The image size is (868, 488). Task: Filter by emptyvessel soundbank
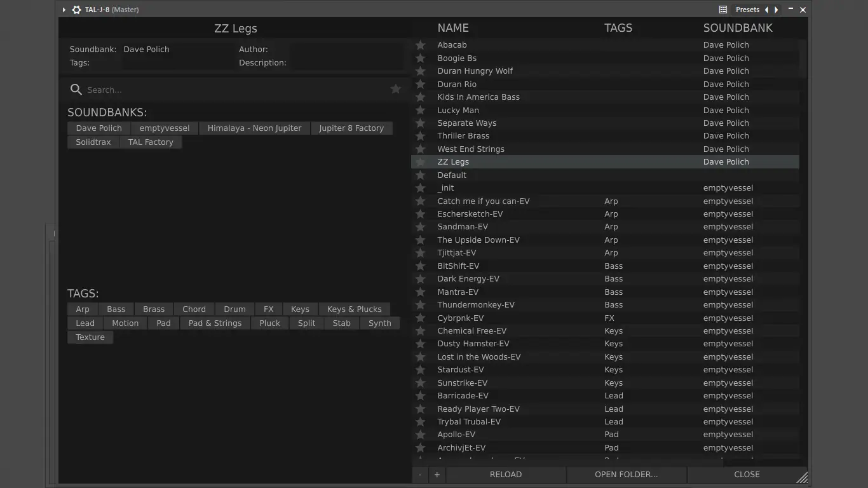pos(165,128)
